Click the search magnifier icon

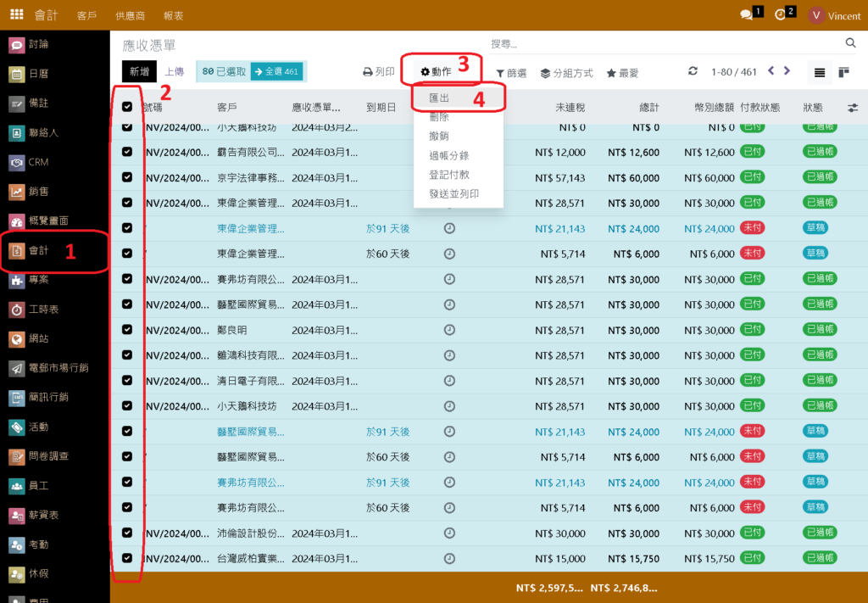pyautogui.click(x=850, y=43)
